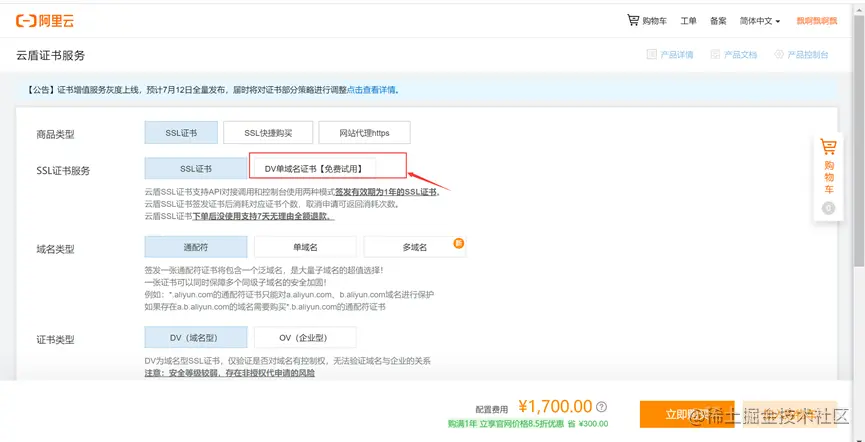865x442 pixels.
Task: Click 点击查看详情 in the announcement
Action: click(x=371, y=90)
